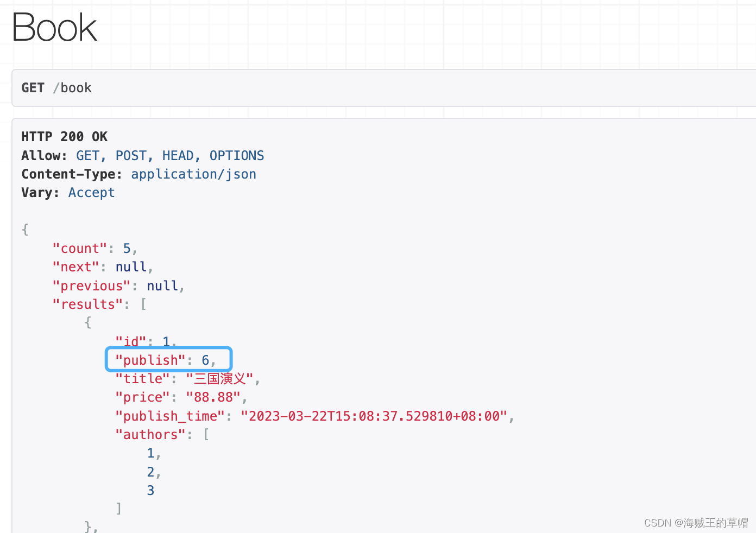
Task: Click the Vary: Accept header line
Action: 68,193
